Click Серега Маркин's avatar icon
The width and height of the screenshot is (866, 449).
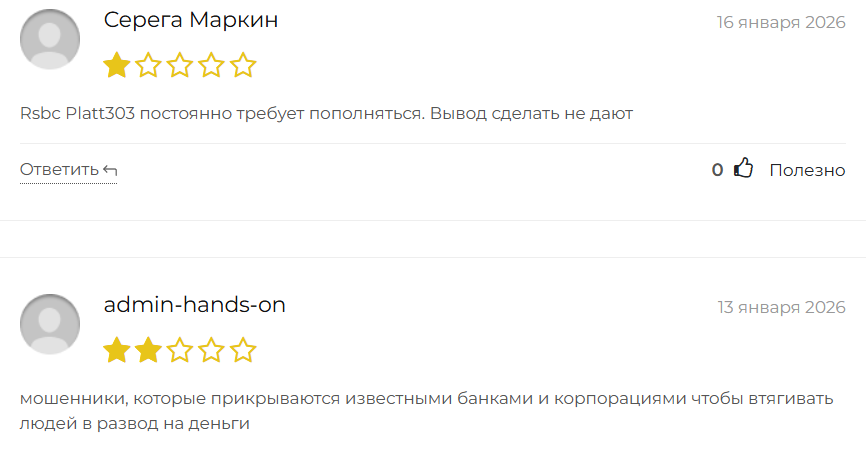point(50,39)
